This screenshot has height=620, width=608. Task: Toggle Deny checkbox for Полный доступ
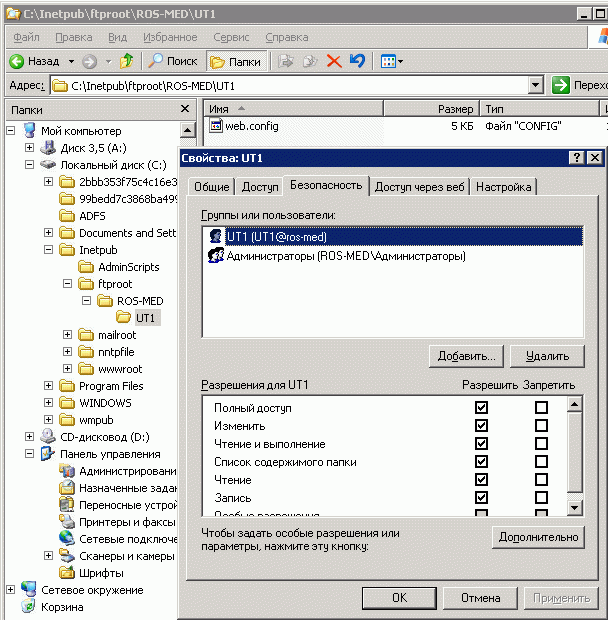(541, 407)
